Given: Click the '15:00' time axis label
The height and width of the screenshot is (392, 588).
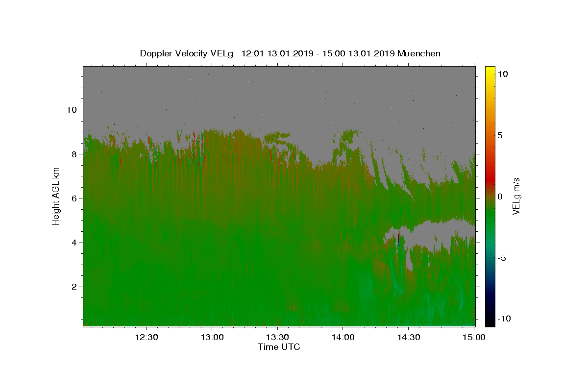Looking at the screenshot, I should pos(474,337).
